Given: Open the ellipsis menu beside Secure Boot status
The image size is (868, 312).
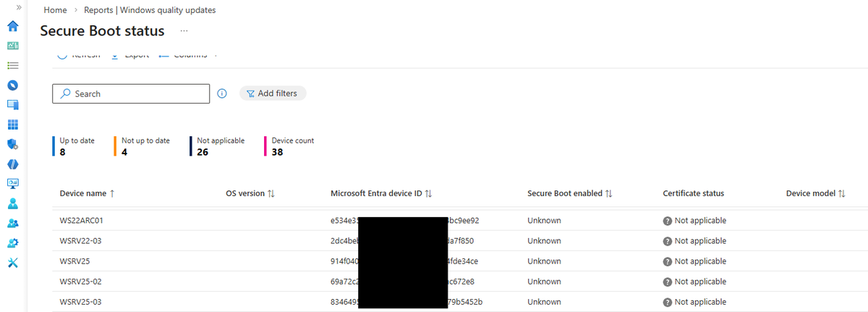Looking at the screenshot, I should [184, 31].
